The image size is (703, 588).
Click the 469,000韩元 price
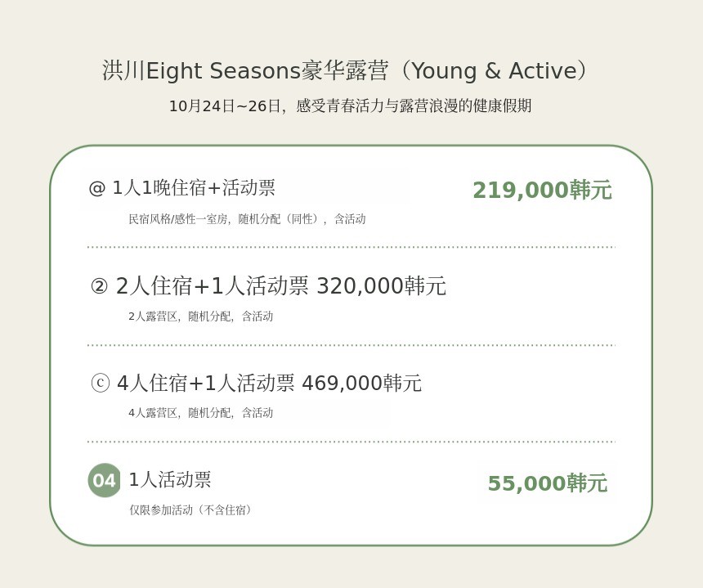coord(361,383)
